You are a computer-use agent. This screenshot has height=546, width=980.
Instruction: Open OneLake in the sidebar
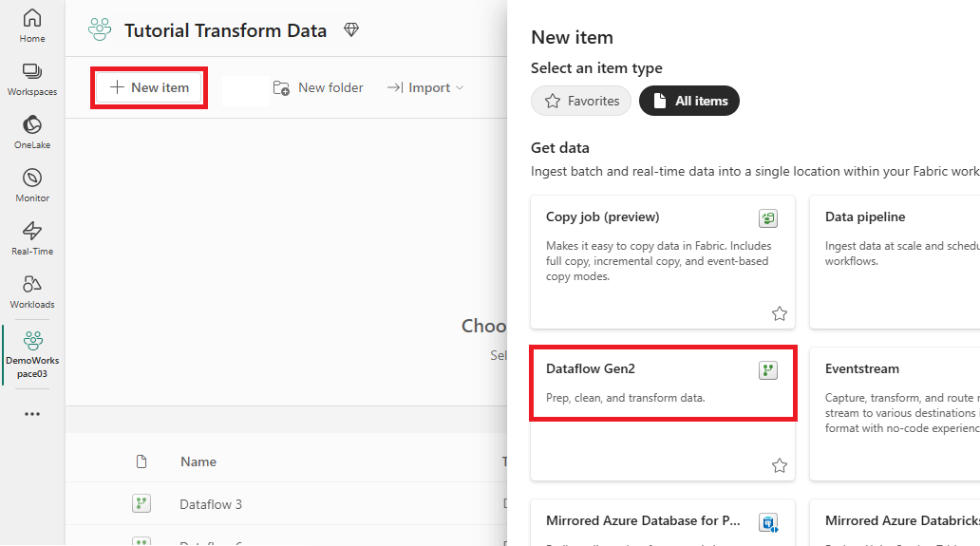point(32,132)
